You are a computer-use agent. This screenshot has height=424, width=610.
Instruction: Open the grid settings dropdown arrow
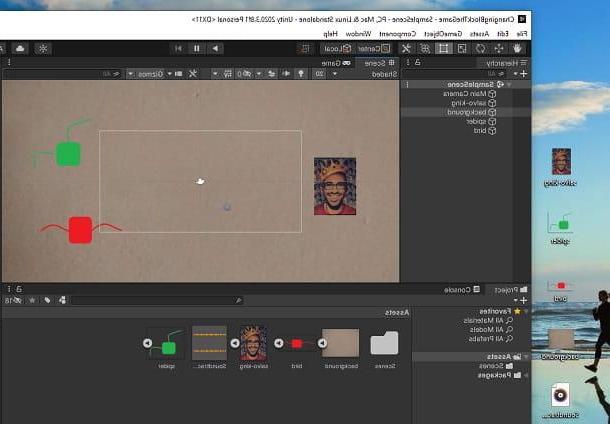click(x=215, y=74)
